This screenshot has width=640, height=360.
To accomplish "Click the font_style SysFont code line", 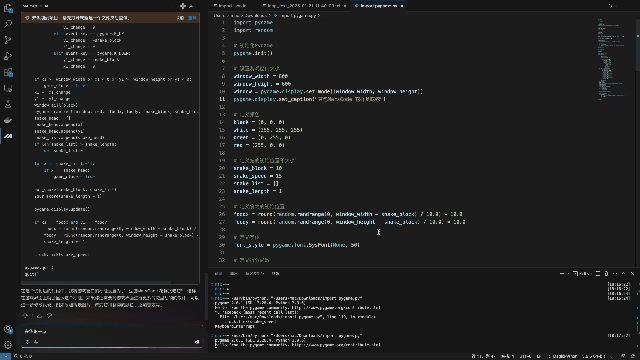I will 297,245.
